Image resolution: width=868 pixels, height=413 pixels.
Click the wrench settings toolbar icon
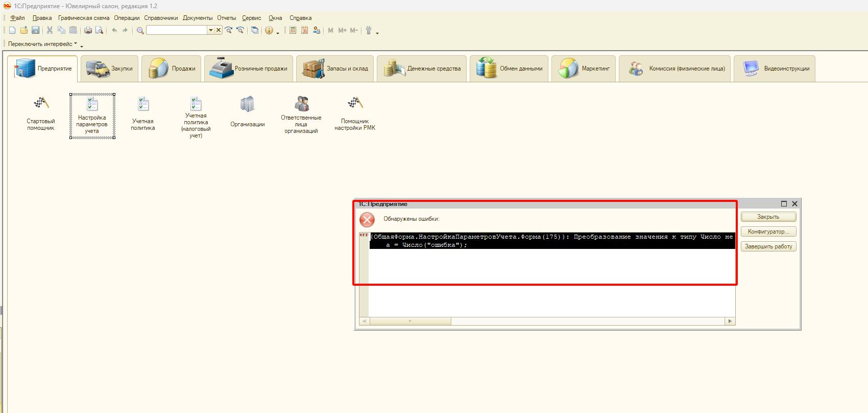369,30
